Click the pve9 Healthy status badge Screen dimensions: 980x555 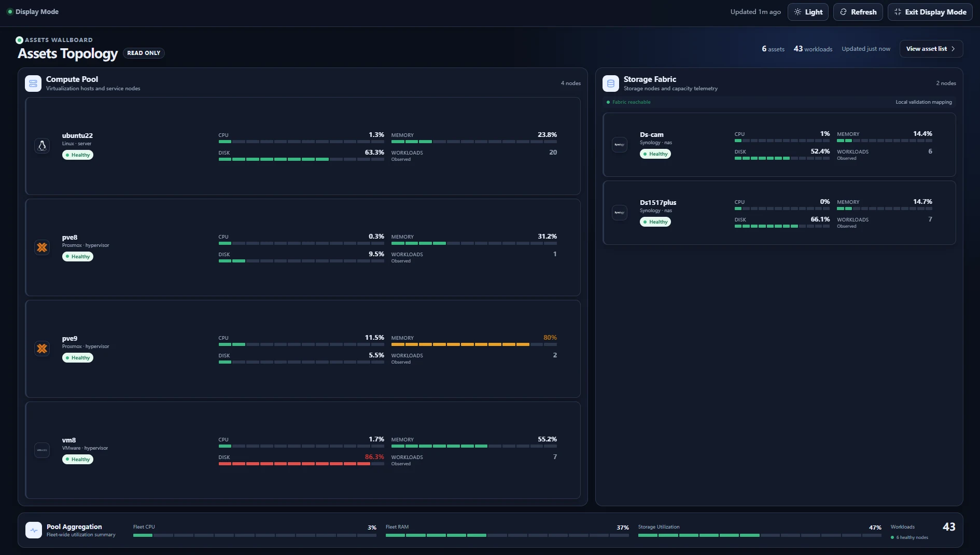(78, 358)
